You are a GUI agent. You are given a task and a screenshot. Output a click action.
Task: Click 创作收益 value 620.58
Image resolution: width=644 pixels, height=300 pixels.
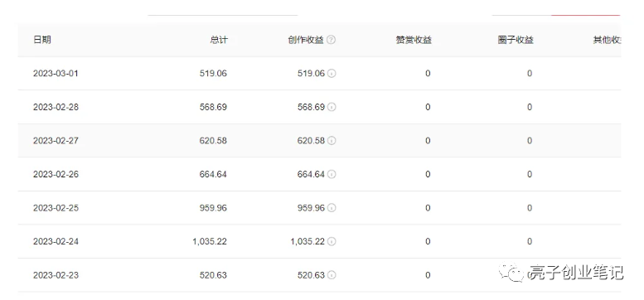click(311, 141)
